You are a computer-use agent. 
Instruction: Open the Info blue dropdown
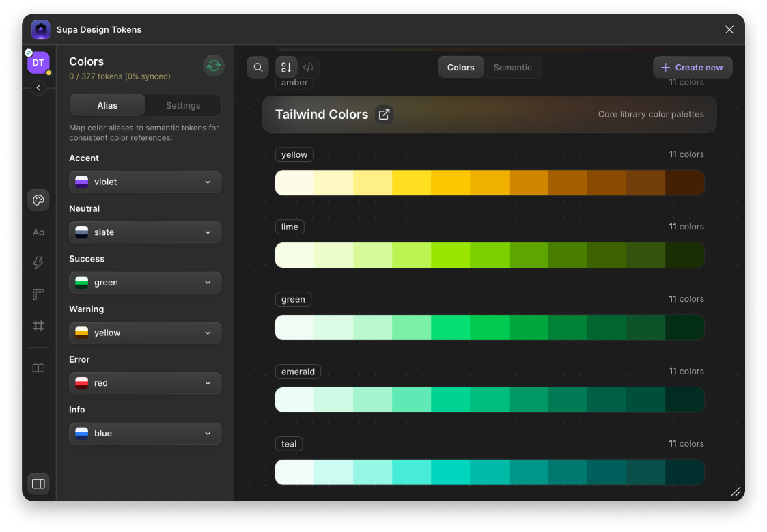[145, 434]
